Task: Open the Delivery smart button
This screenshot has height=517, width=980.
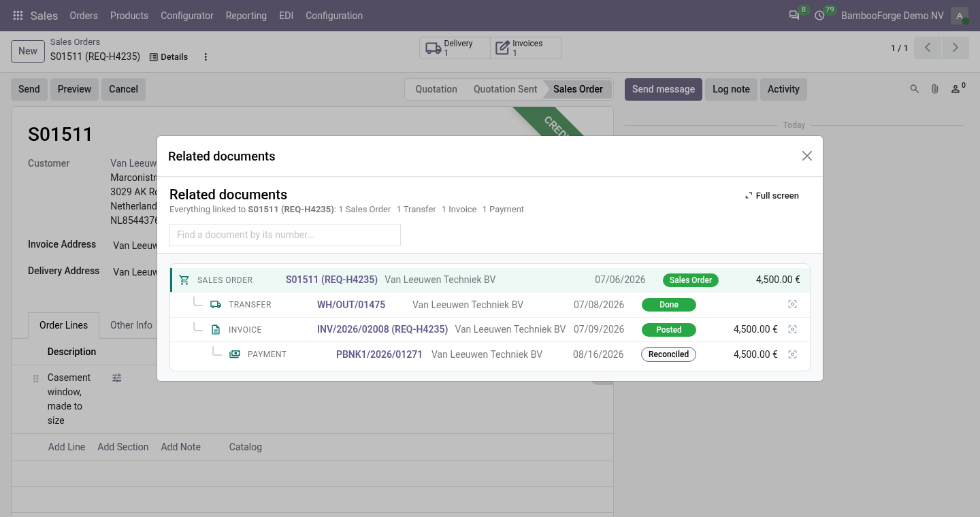Action: [455, 48]
